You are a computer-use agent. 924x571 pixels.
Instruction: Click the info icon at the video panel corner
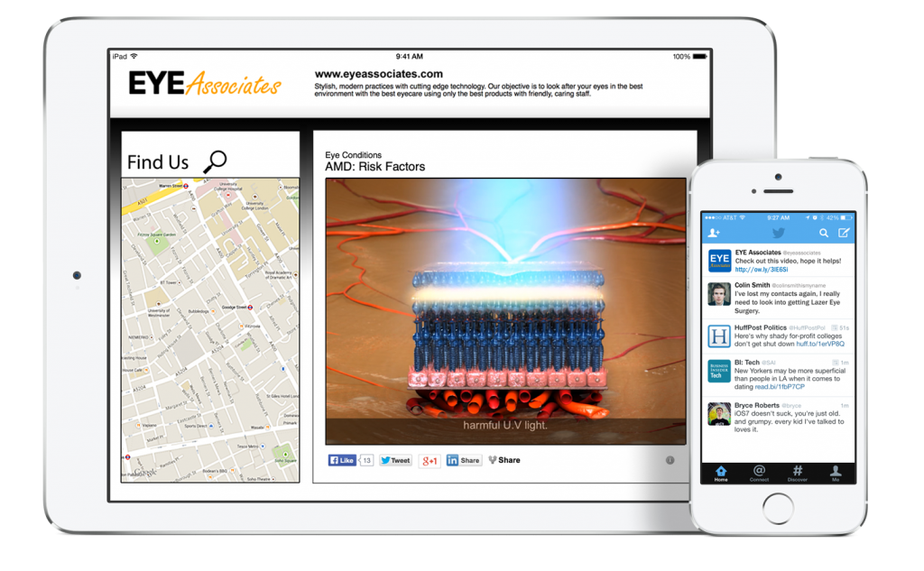click(670, 460)
